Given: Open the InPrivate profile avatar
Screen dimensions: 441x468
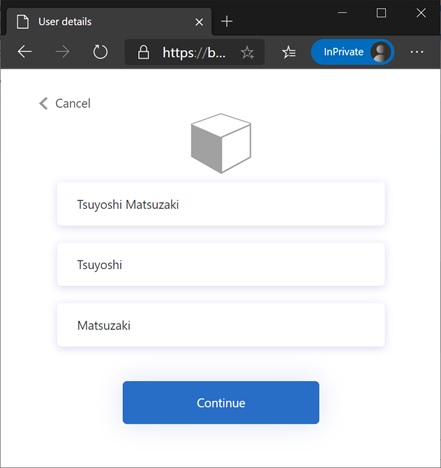Looking at the screenshot, I should [x=381, y=52].
